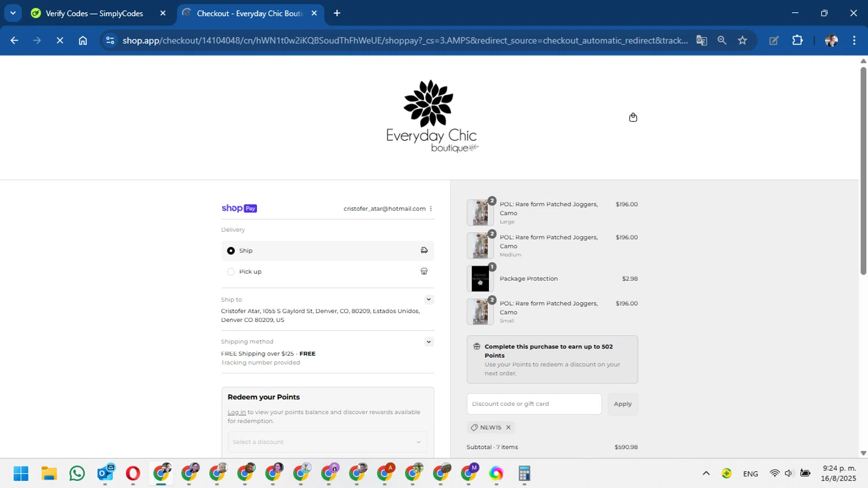Translate this page icon
Viewport: 868px width, 488px height.
702,41
